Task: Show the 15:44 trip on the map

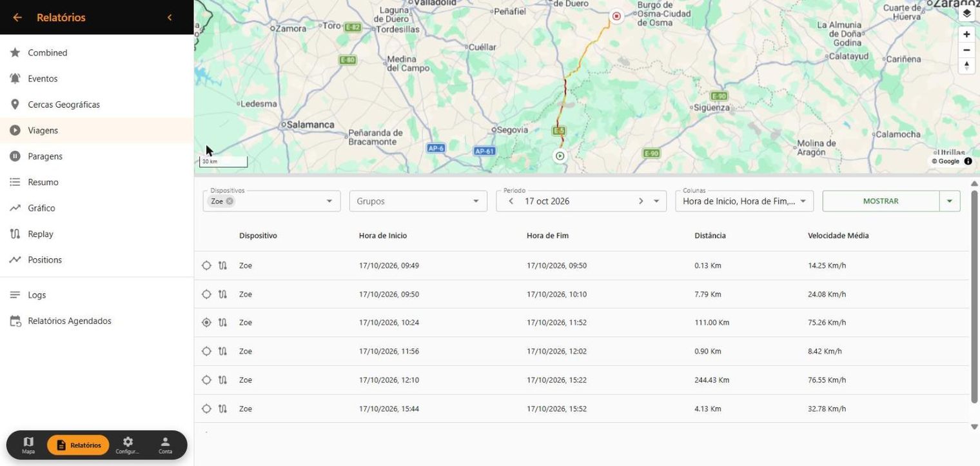Action: point(206,409)
